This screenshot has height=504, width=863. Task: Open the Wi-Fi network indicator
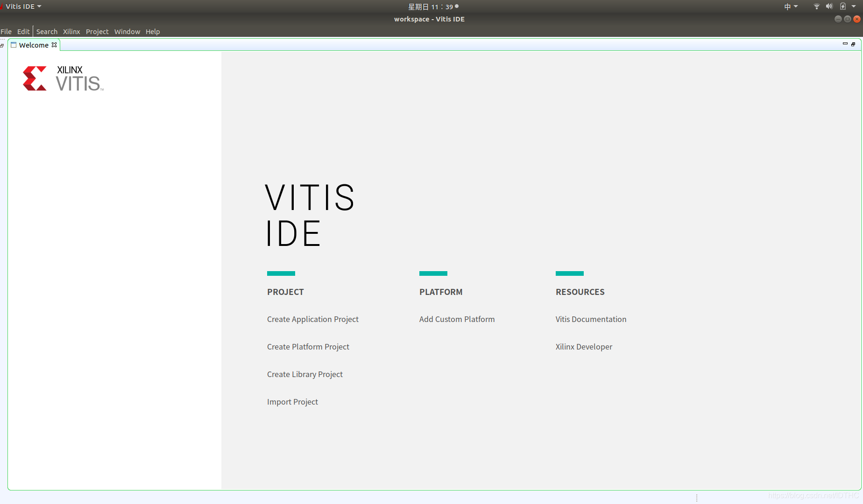[816, 7]
